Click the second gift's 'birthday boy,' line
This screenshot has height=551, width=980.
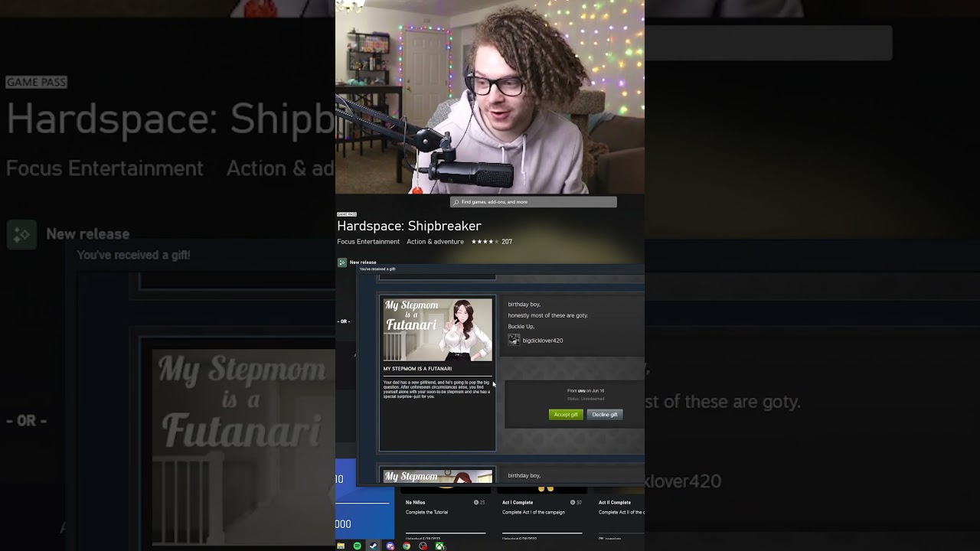(524, 476)
